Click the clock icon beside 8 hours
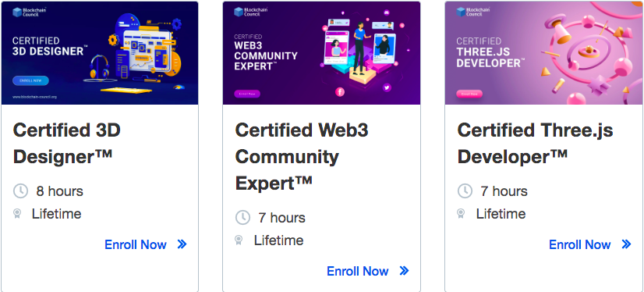 click(x=20, y=191)
